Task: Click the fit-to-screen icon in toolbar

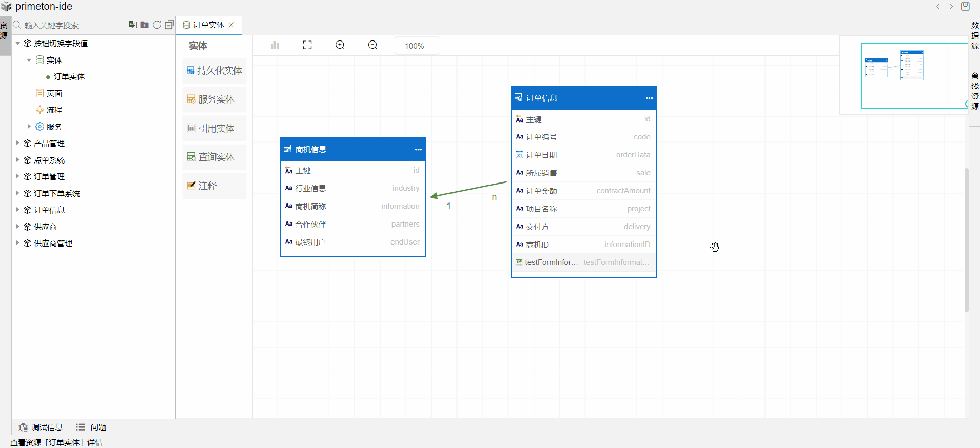Action: [x=307, y=45]
